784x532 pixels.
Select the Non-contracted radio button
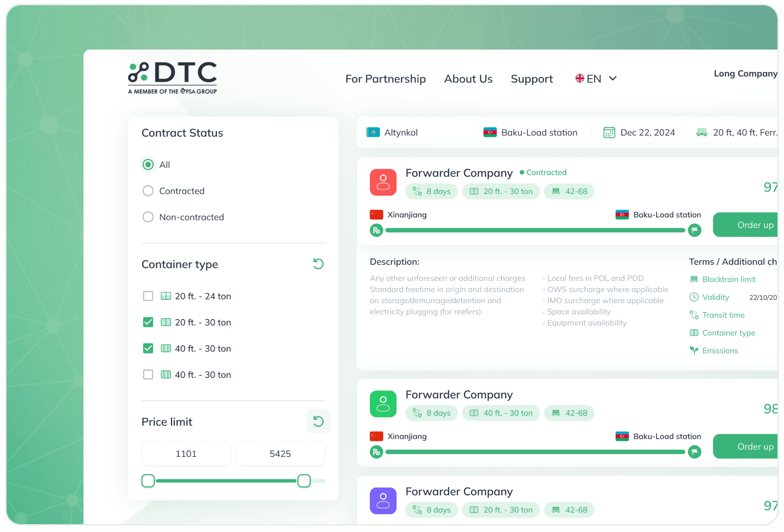coord(148,217)
